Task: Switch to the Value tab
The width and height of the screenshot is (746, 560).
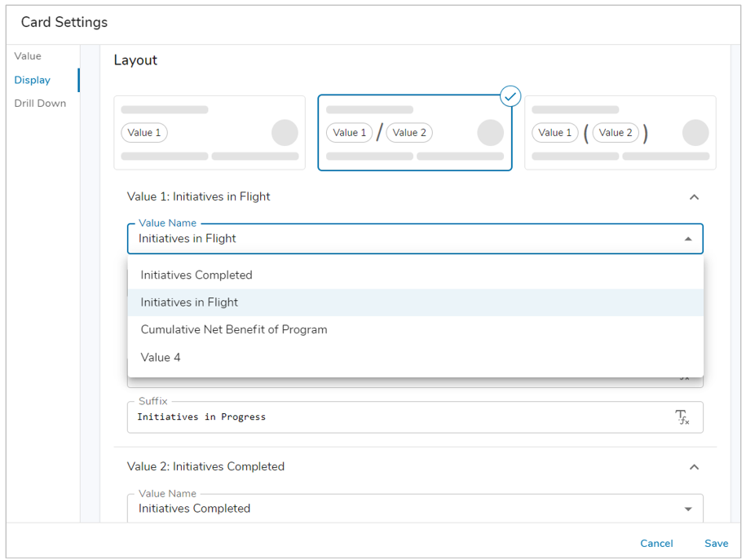Action: (28, 55)
